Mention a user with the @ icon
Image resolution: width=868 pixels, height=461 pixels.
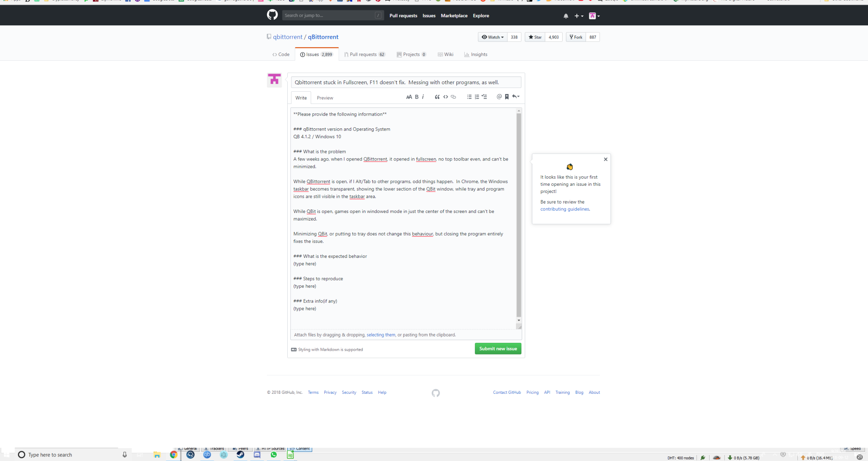pos(499,97)
